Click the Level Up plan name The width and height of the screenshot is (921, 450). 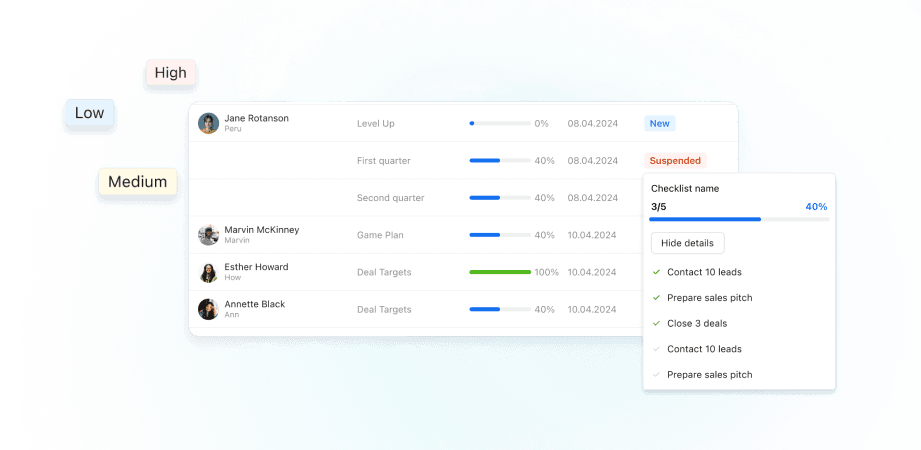pyautogui.click(x=376, y=124)
